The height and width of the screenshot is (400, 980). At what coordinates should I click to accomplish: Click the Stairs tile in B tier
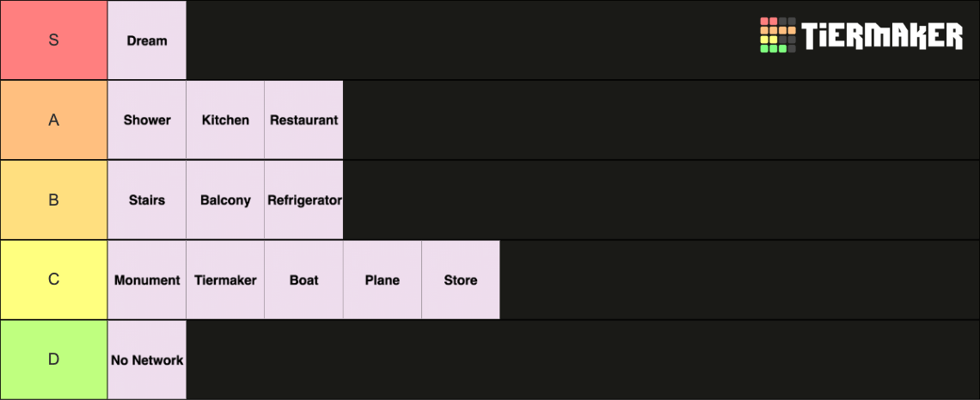(147, 200)
